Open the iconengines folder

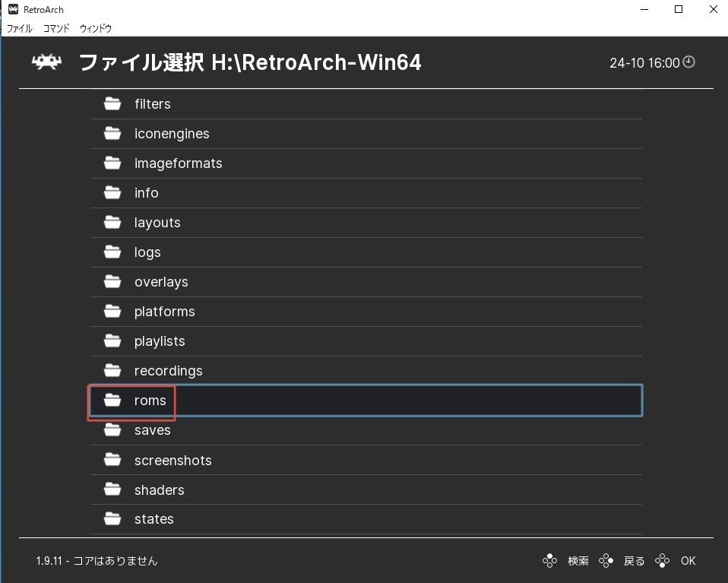366,134
